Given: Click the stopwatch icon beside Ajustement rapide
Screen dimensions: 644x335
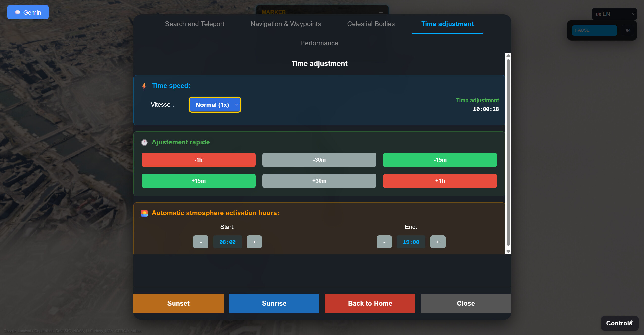Looking at the screenshot, I should pyautogui.click(x=144, y=142).
